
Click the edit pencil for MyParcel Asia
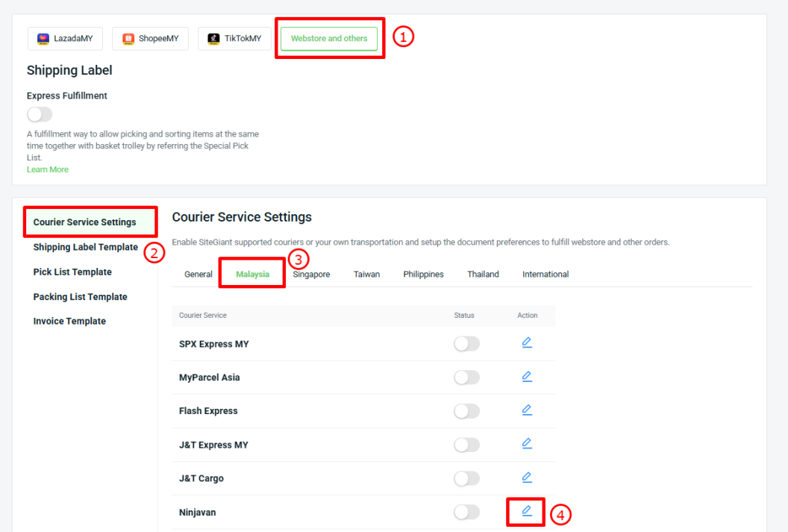pos(526,377)
